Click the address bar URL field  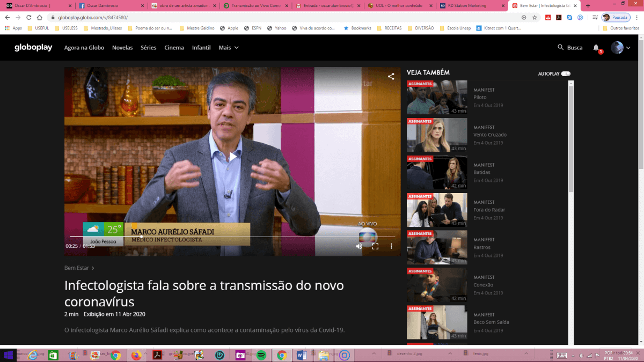(x=284, y=17)
